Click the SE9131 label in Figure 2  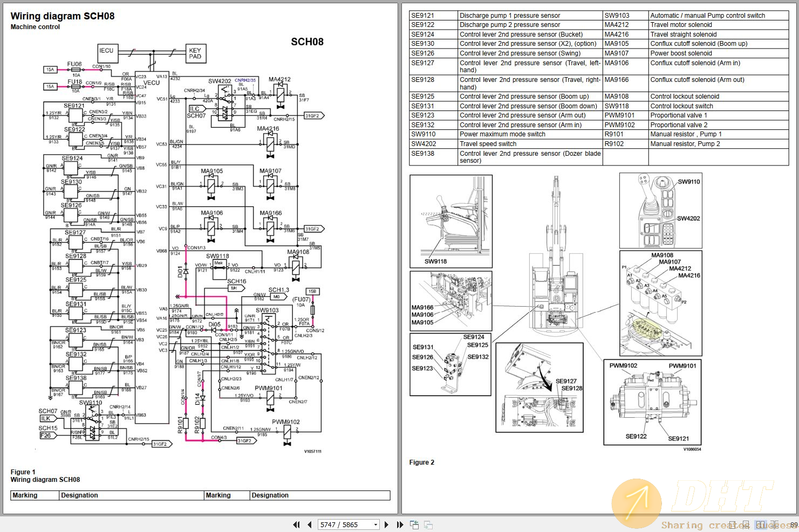pyautogui.click(x=423, y=348)
